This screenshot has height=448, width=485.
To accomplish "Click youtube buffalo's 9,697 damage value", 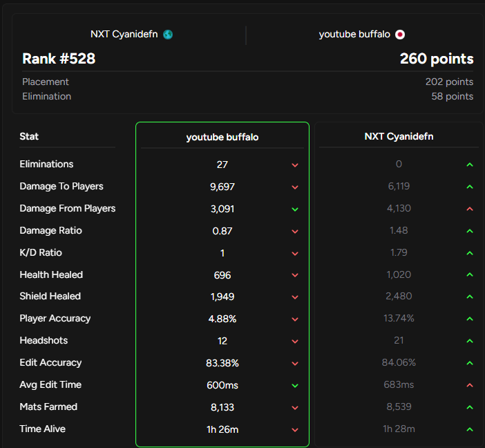I will coord(222,187).
